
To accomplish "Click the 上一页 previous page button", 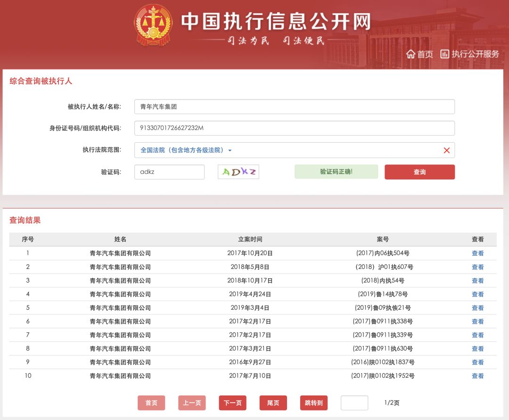I will point(192,403).
